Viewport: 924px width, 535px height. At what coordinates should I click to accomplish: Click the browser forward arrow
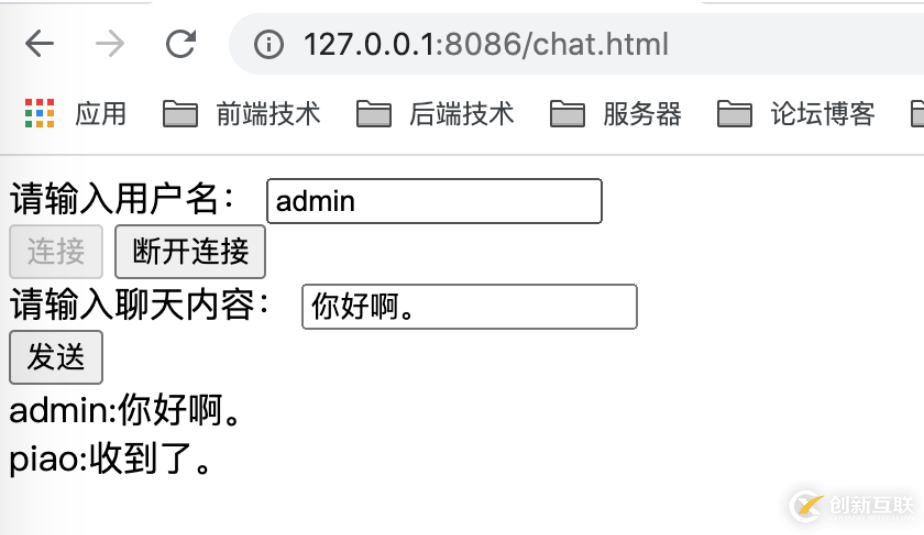coord(109,44)
